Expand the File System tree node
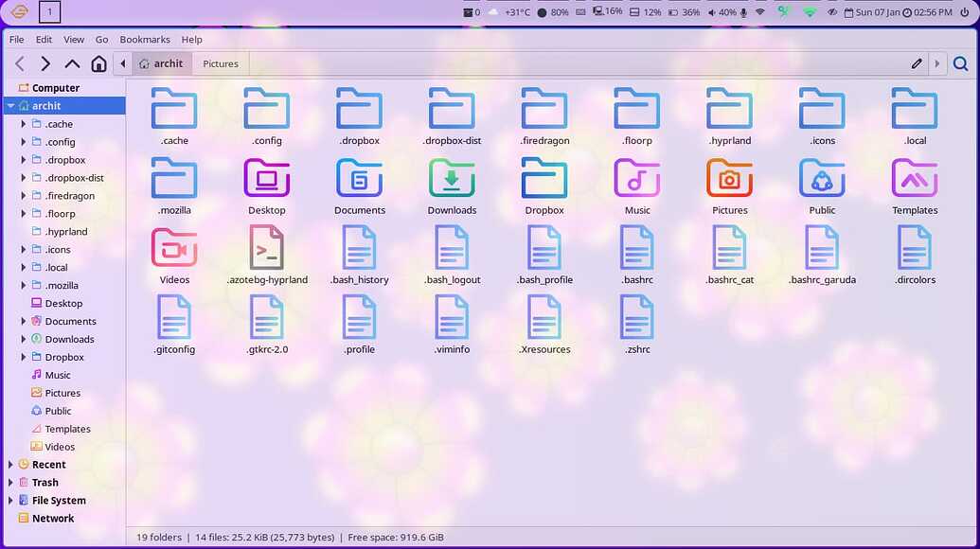The image size is (980, 549). [10, 501]
